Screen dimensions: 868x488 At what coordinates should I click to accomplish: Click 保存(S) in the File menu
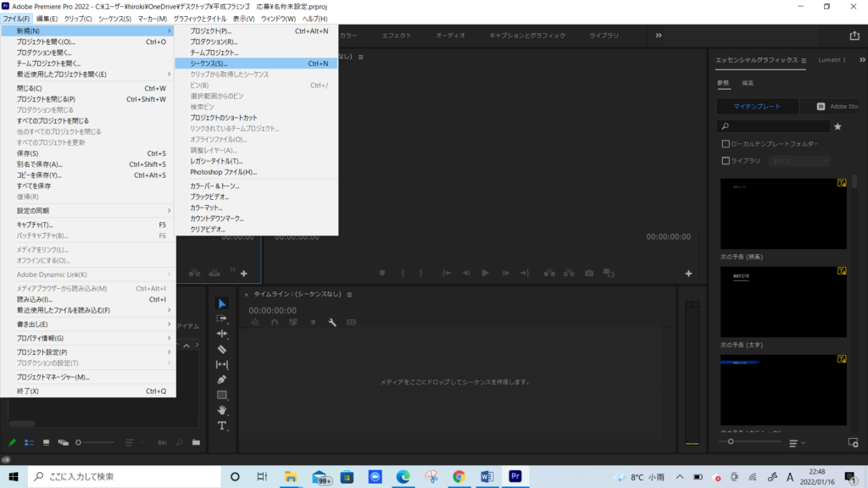(88, 153)
